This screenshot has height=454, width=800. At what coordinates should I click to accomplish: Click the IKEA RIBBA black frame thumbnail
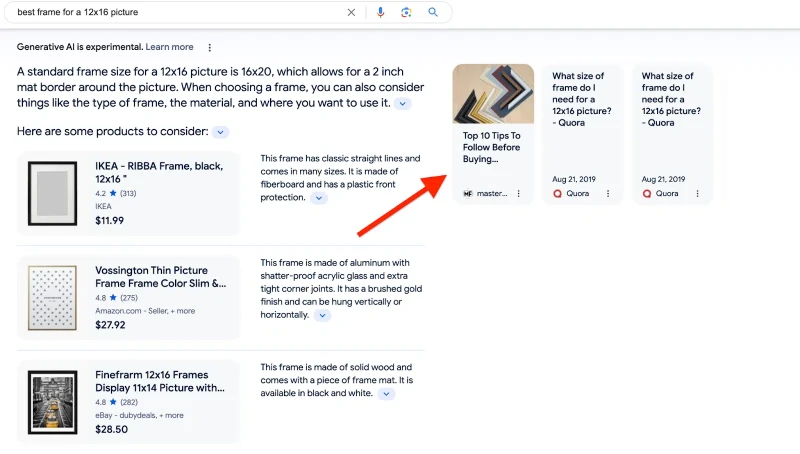[53, 193]
